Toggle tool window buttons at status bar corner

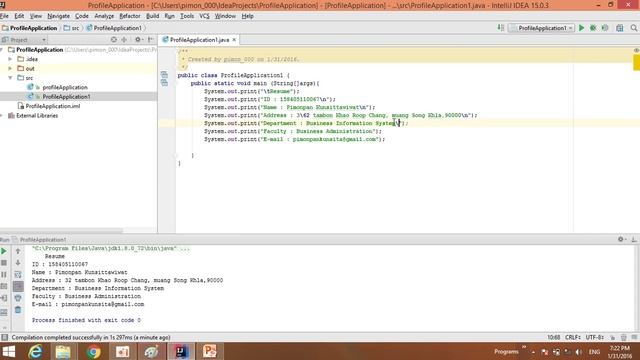coord(4,337)
